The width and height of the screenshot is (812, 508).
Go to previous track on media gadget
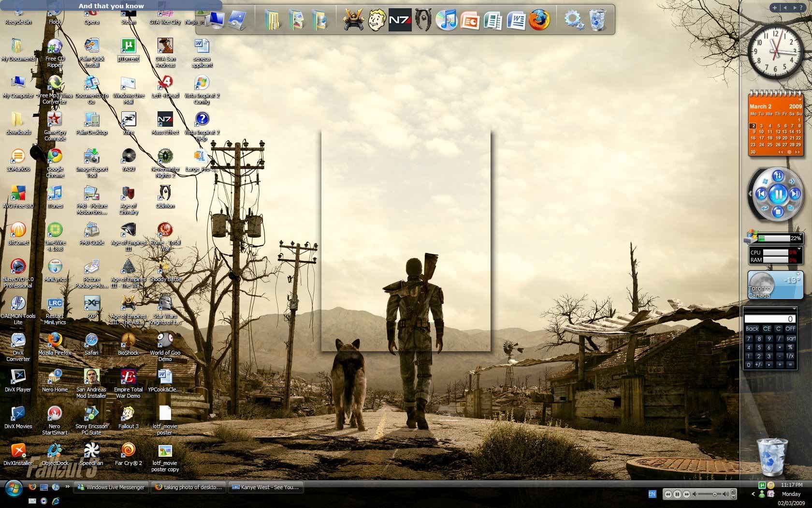pos(761,194)
